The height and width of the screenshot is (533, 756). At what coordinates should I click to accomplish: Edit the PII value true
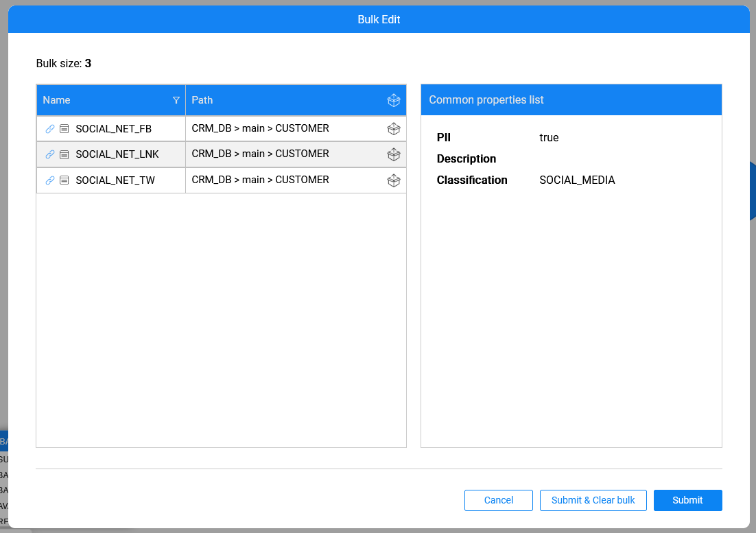pos(549,138)
